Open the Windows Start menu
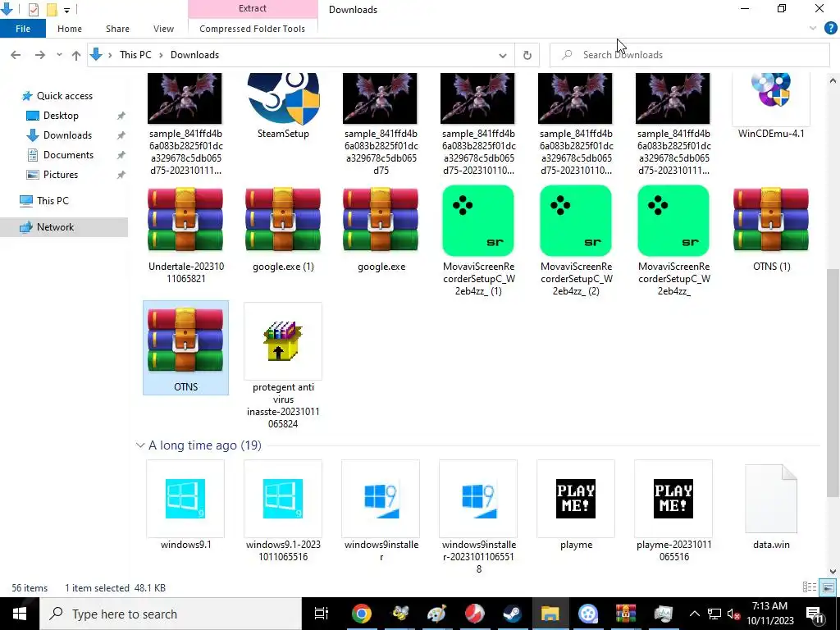840x630 pixels. coord(20,614)
